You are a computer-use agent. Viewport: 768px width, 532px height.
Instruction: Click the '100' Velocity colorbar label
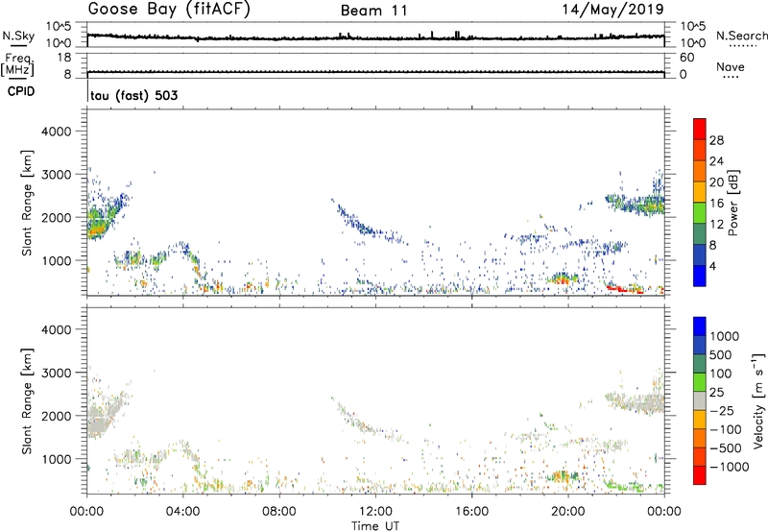click(720, 374)
